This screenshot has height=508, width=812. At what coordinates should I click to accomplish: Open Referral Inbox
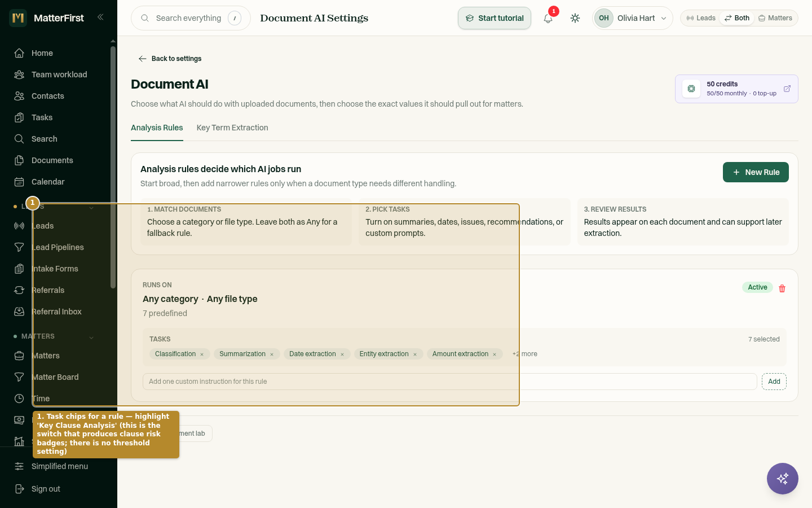click(x=55, y=312)
